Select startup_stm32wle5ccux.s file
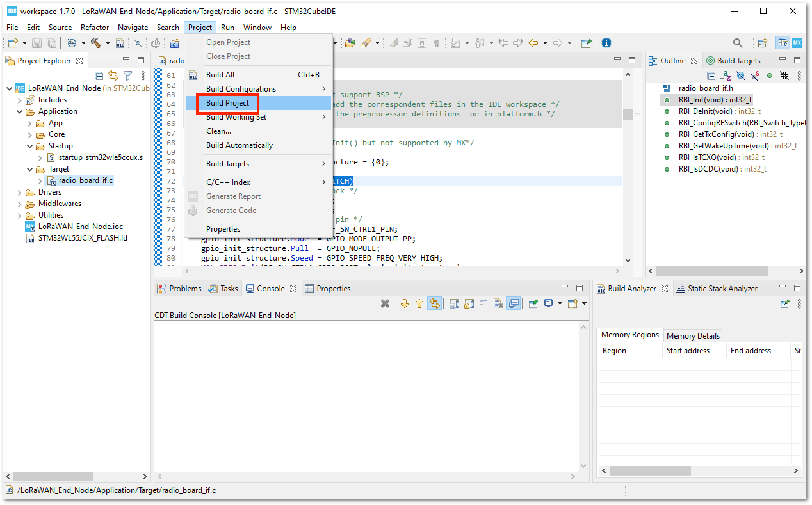 [x=95, y=157]
